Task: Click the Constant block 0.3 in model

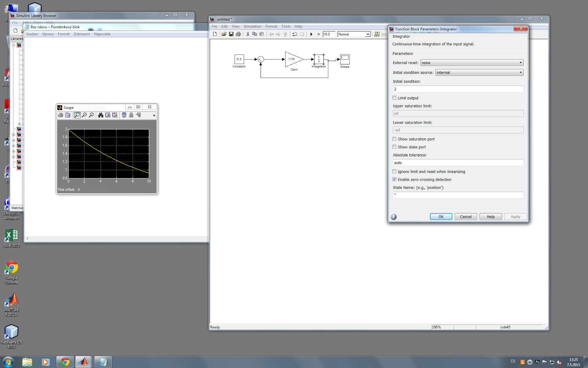Action: point(239,59)
